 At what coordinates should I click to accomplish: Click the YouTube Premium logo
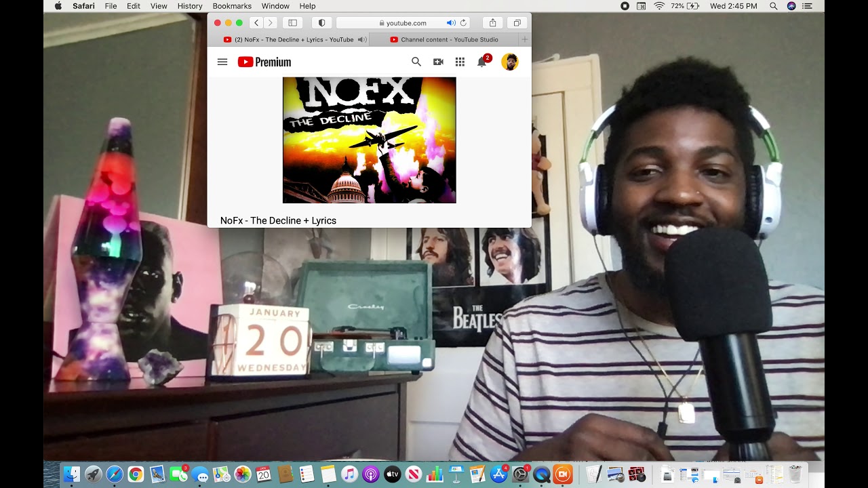point(264,62)
